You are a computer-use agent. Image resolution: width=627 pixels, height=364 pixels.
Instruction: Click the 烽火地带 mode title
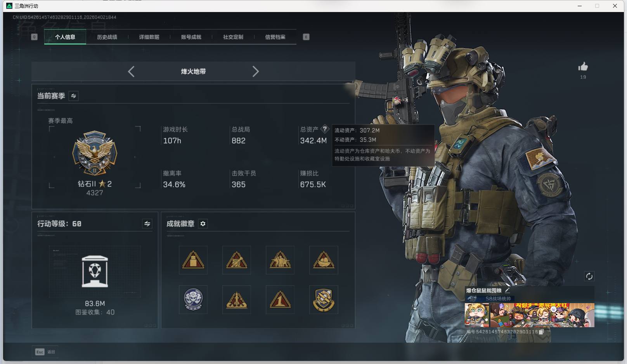pyautogui.click(x=193, y=71)
